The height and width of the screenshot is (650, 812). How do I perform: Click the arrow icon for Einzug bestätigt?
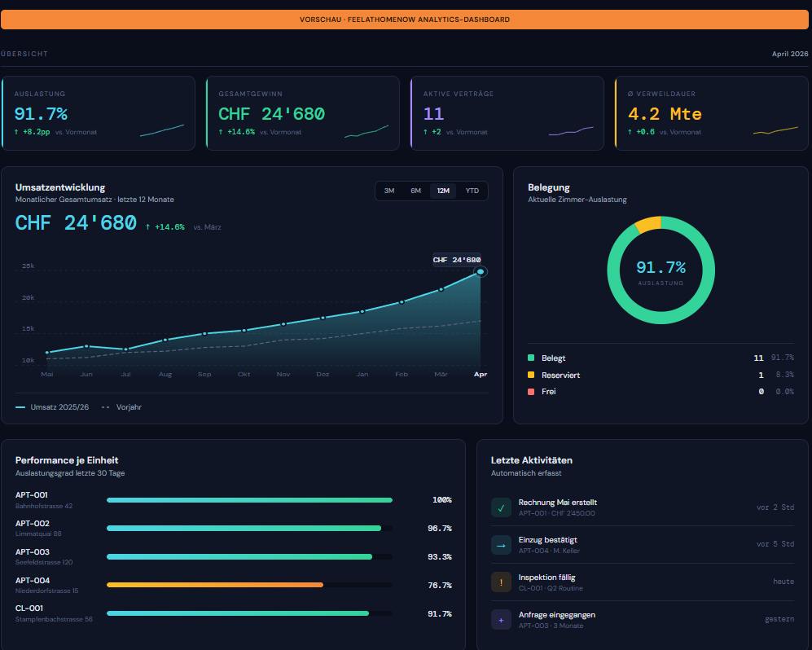click(500, 544)
